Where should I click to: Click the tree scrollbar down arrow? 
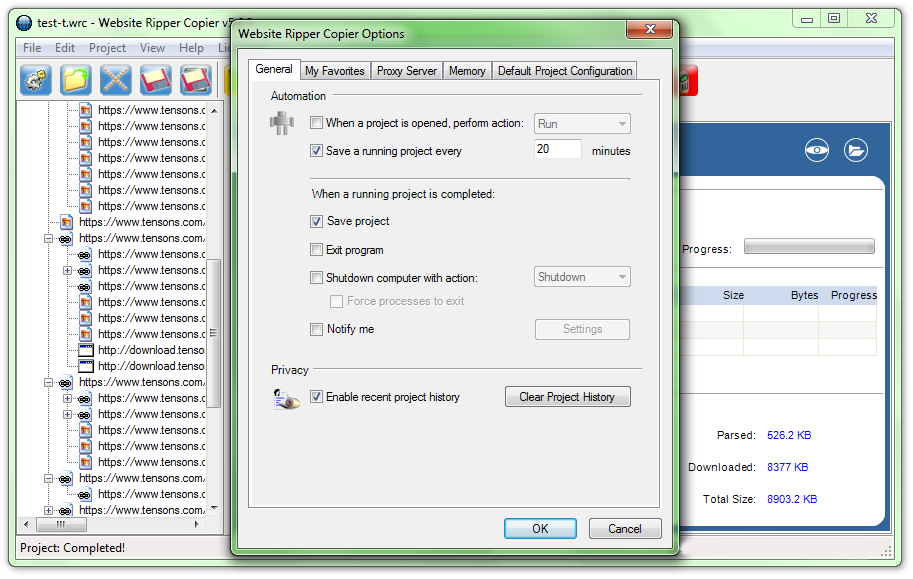tap(214, 509)
